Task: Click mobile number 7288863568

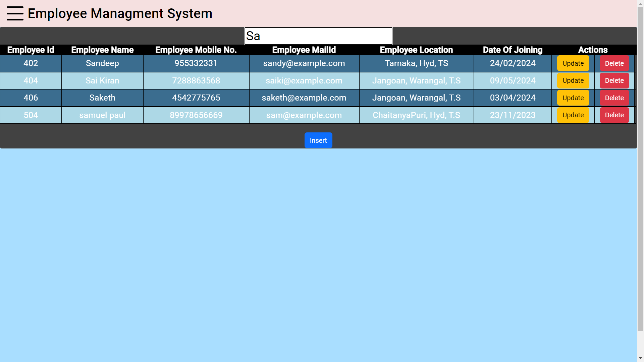Action: click(x=196, y=80)
